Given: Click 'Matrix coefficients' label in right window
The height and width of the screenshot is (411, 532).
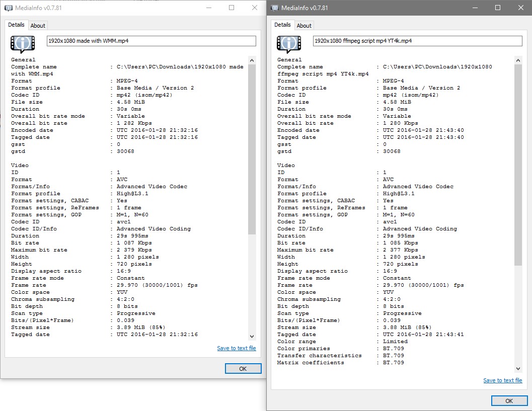Looking at the screenshot, I should [x=311, y=363].
